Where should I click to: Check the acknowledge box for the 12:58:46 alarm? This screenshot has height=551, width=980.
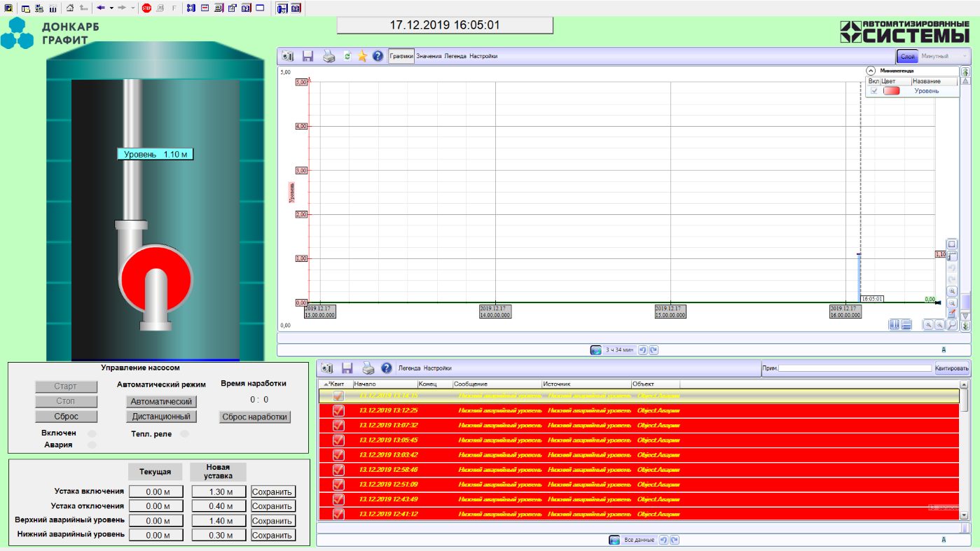pyautogui.click(x=338, y=470)
